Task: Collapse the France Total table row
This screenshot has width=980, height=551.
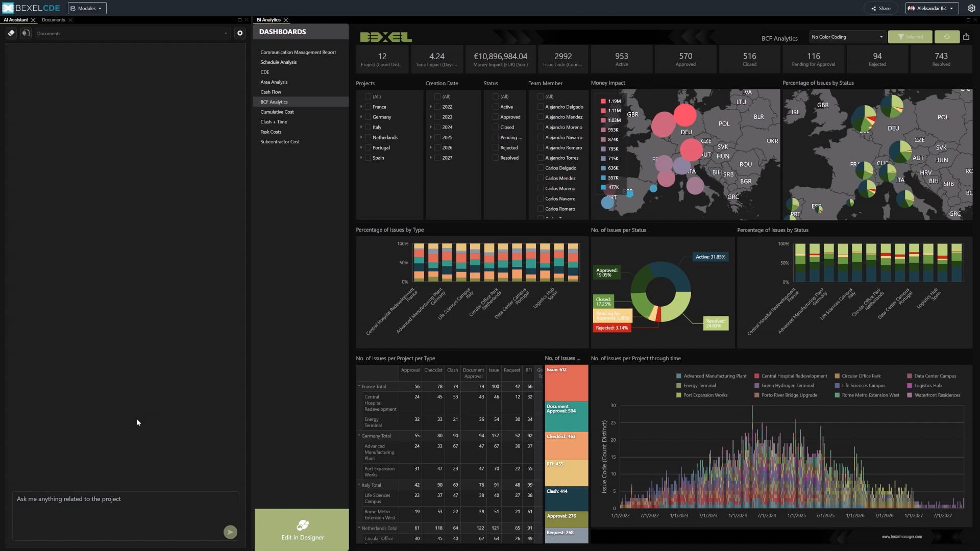Action: tap(359, 386)
